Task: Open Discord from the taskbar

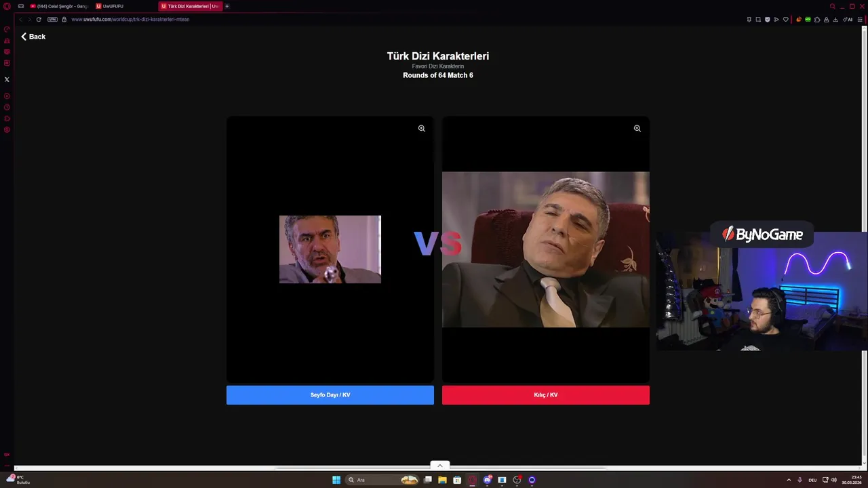Action: [x=487, y=480]
